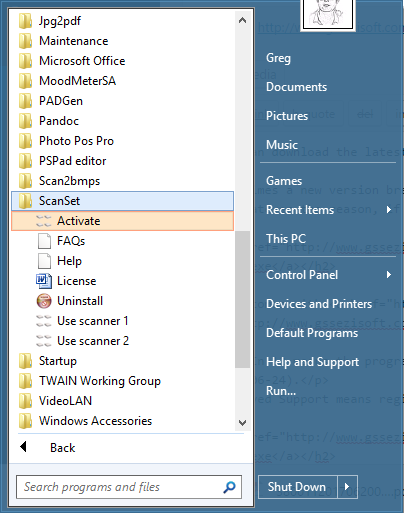Click the Use scanner 1 icon

[44, 321]
